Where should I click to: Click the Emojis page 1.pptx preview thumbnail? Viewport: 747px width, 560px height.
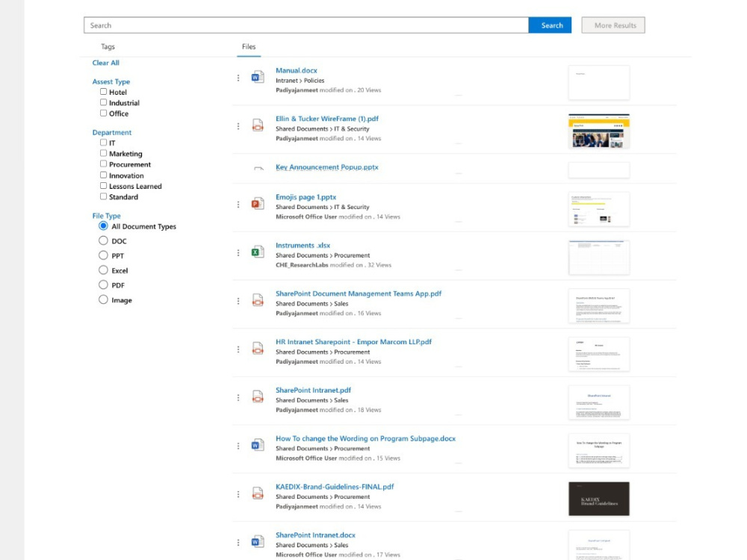(599, 209)
